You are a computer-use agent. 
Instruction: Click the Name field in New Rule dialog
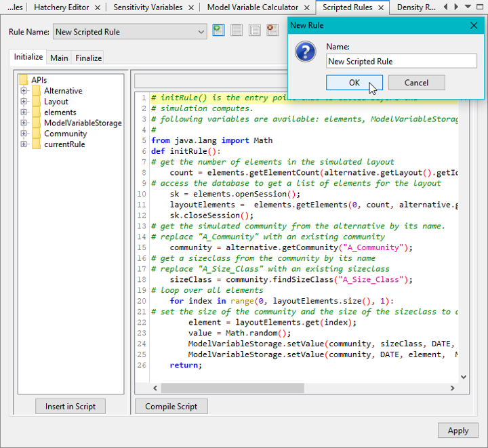coord(401,61)
